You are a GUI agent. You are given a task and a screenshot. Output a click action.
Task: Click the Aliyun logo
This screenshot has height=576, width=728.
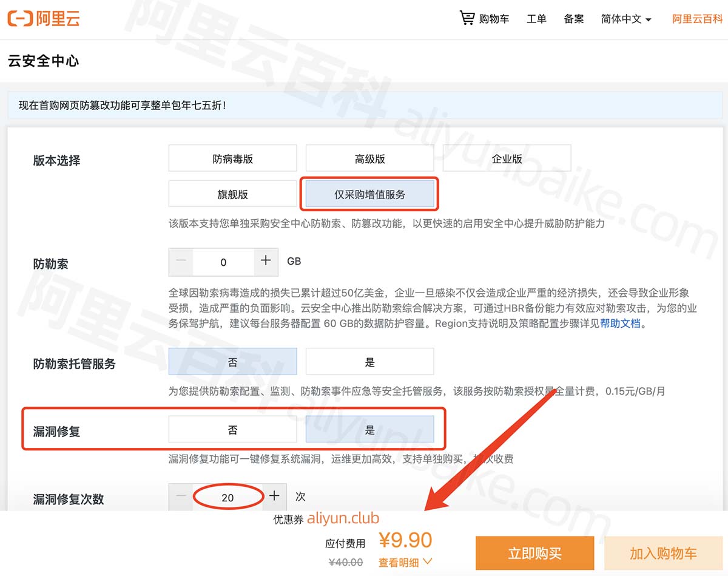click(x=44, y=19)
